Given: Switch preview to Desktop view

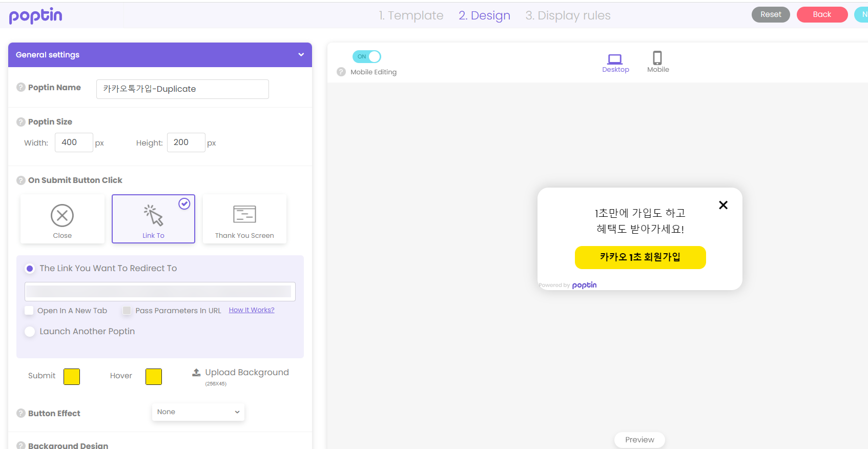Looking at the screenshot, I should (615, 63).
